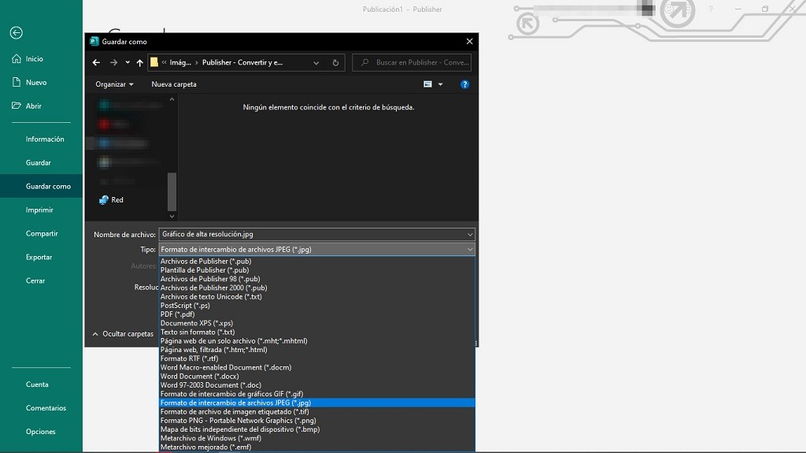Choose Mapa de bits independiente (*.bmp)
This screenshot has width=806, height=453.
[x=317, y=429]
